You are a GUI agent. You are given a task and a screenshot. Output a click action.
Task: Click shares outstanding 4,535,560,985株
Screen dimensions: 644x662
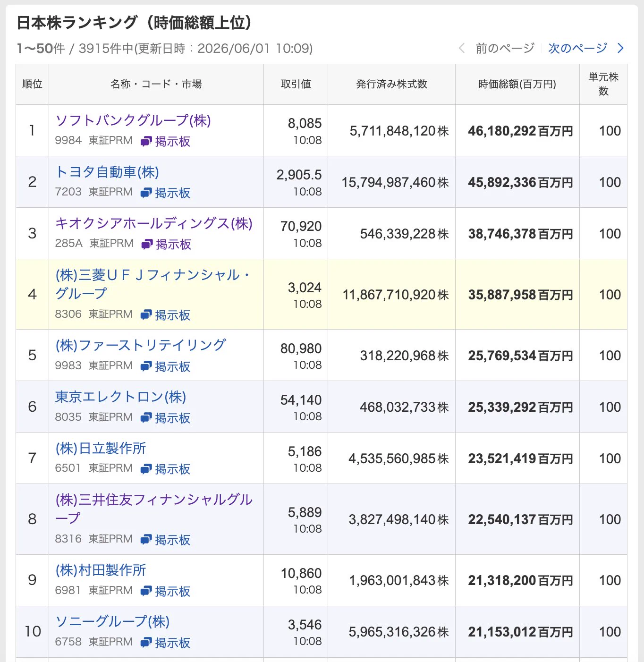(398, 458)
